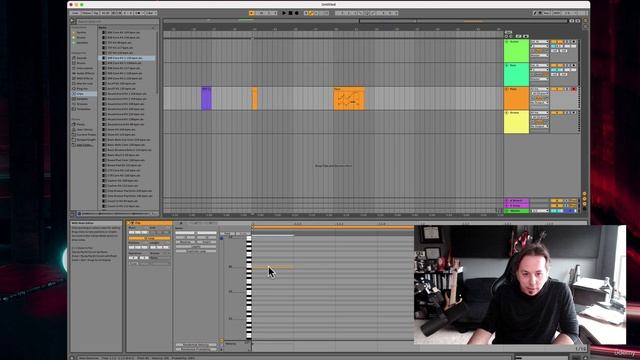Enable MIDI Arrangement Overdub plus button

tap(306, 13)
